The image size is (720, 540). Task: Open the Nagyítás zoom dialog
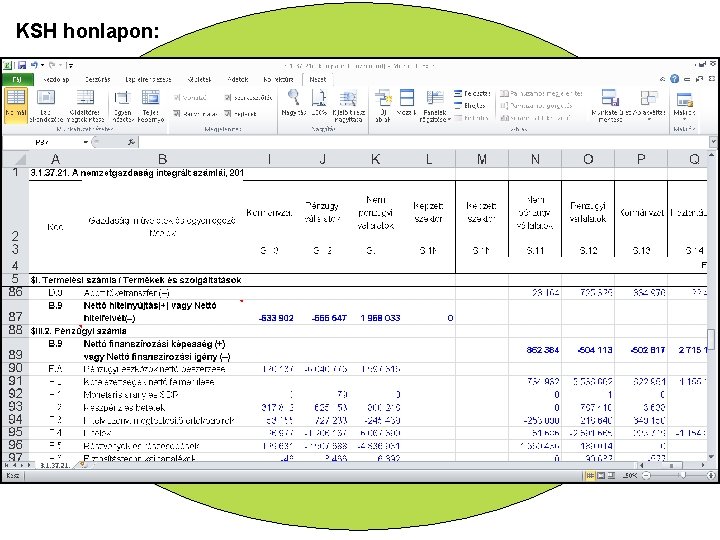(294, 103)
